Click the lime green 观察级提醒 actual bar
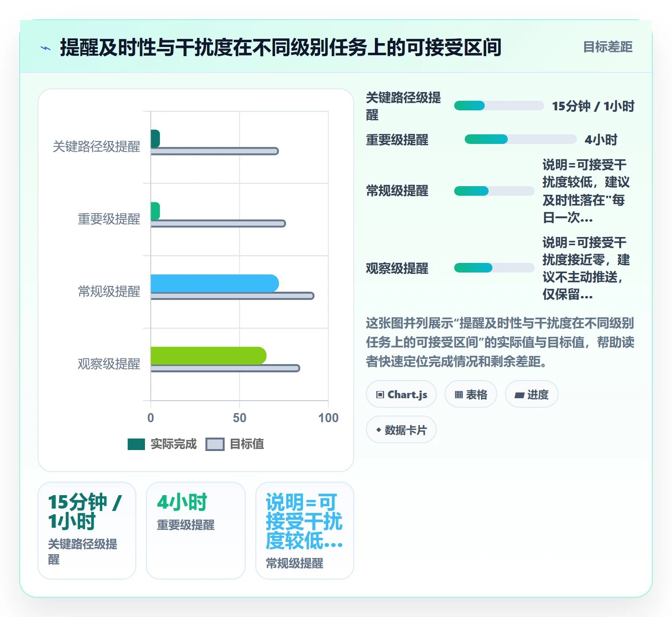Screen dimensions: 672x617 (x=208, y=356)
